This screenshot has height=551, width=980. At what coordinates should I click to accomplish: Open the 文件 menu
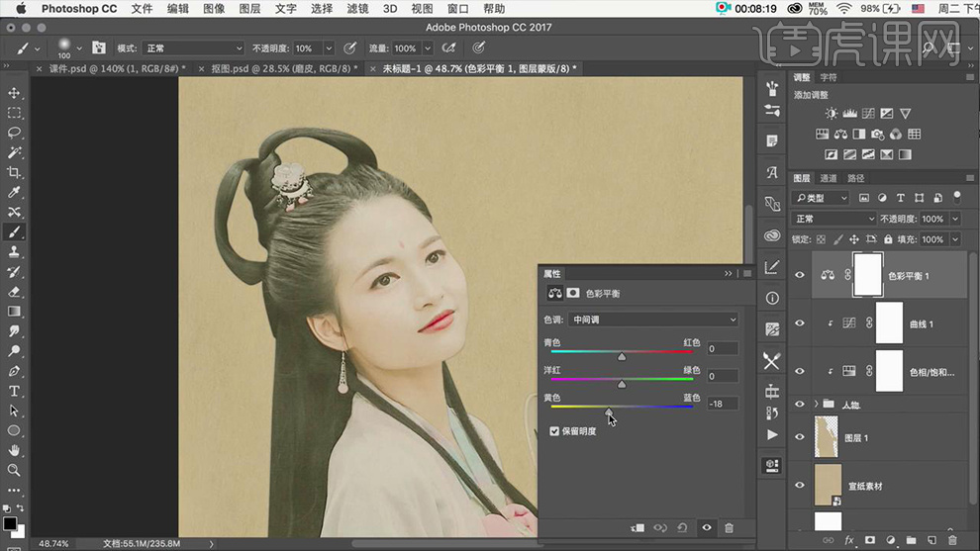[142, 9]
